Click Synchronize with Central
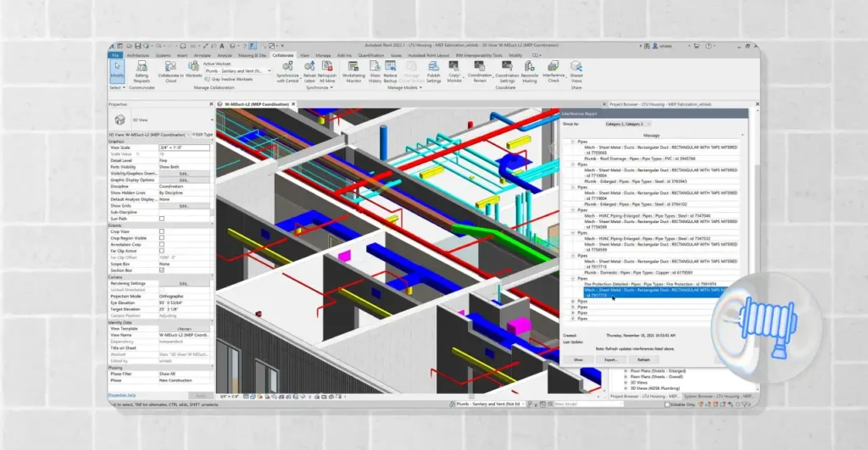The width and height of the screenshot is (868, 450). (288, 72)
